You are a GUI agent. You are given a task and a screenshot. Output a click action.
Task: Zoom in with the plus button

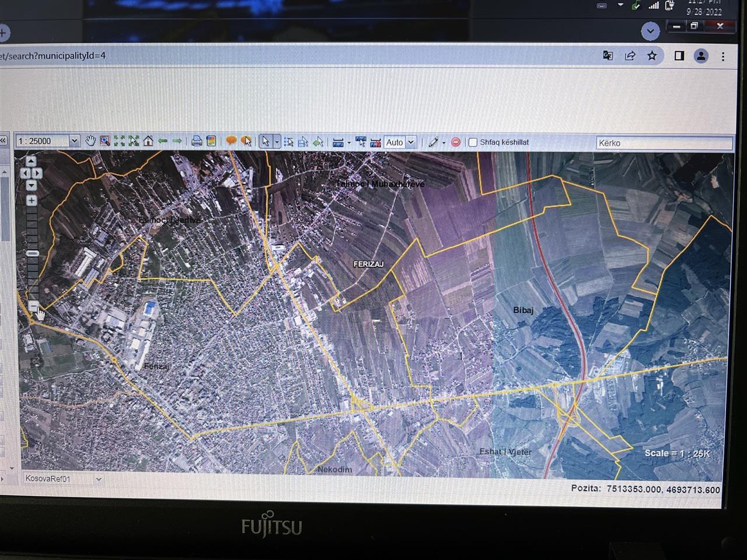(32, 201)
